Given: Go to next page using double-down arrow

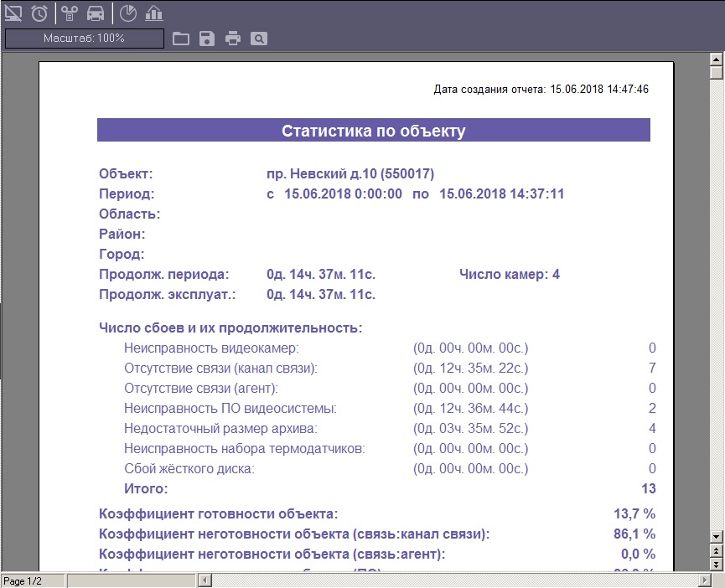Looking at the screenshot, I should (x=716, y=564).
